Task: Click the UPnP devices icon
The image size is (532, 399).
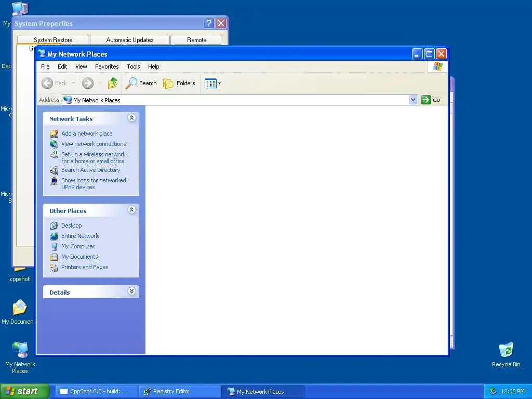Action: pos(54,181)
